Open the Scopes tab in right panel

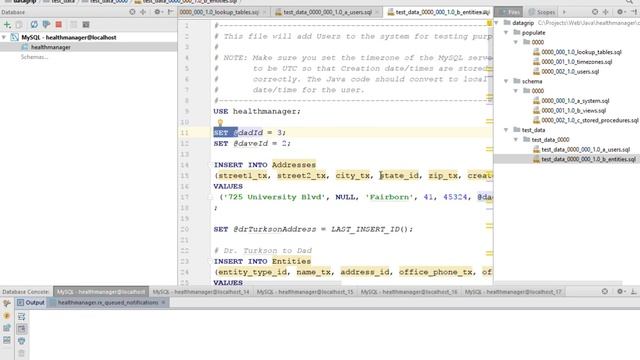(542, 12)
